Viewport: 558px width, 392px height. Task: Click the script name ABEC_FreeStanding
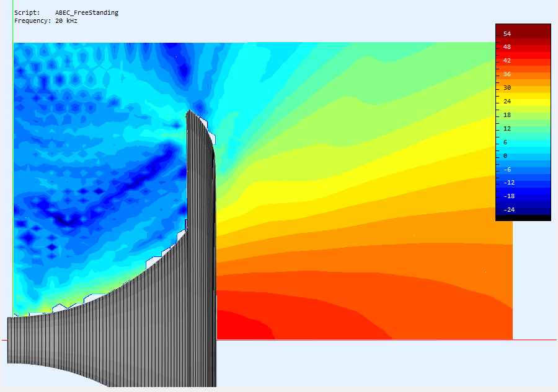[x=86, y=13]
